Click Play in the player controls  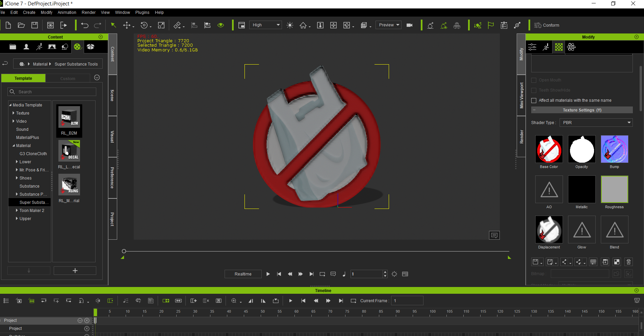click(x=268, y=274)
